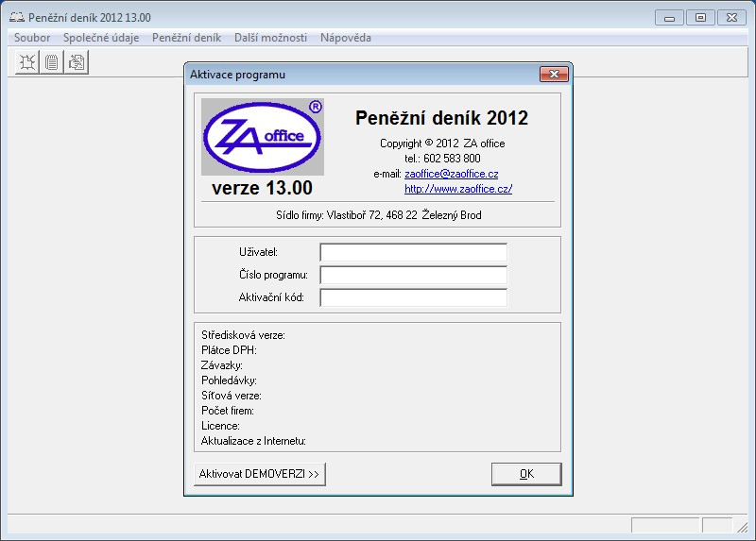Open the zaoffice@zaoffice.cz email link

click(x=452, y=174)
